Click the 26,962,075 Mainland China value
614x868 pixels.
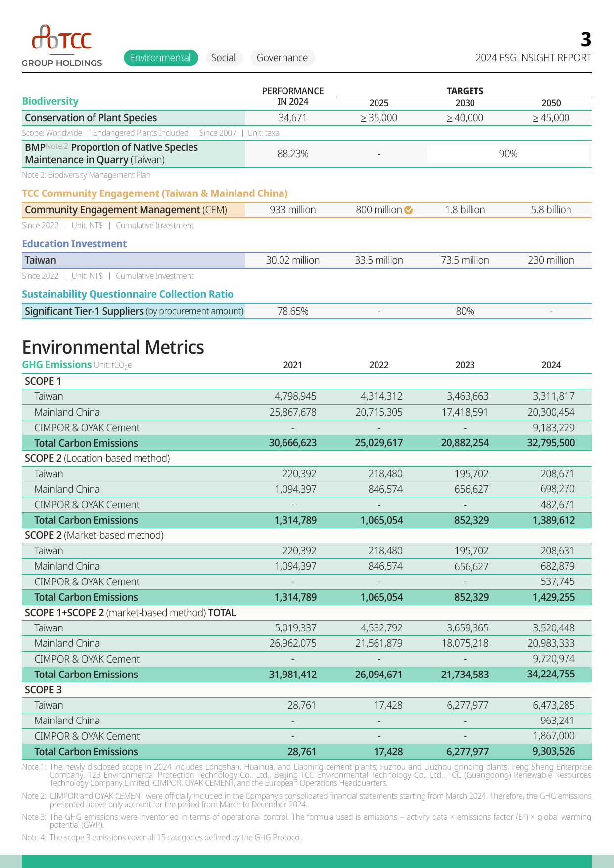293,643
